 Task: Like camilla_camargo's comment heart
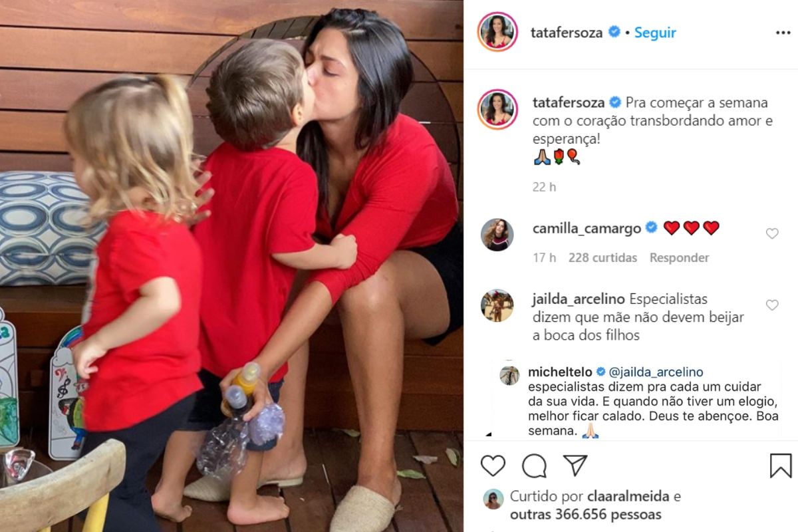(x=772, y=233)
